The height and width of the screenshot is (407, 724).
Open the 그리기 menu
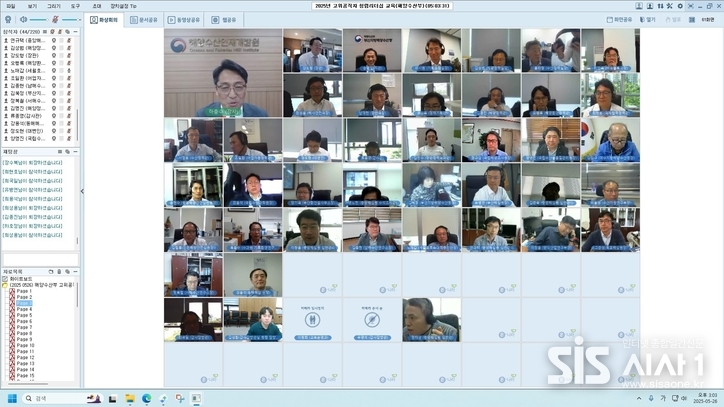click(54, 6)
